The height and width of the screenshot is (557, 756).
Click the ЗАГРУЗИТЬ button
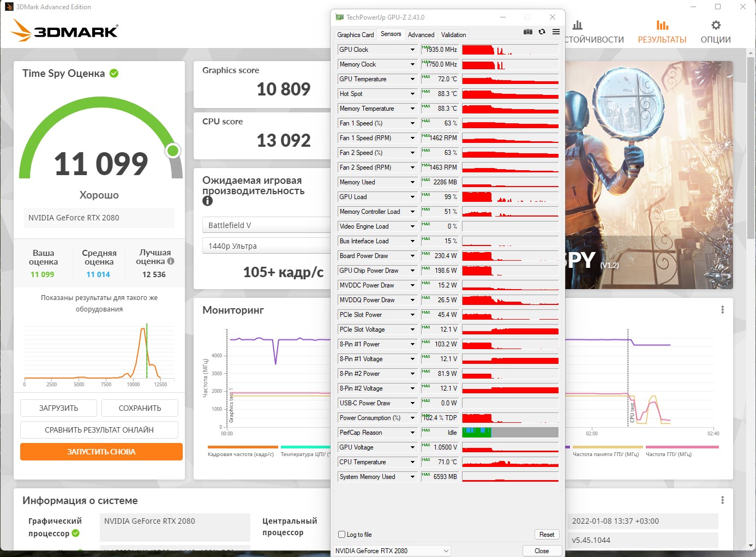click(x=58, y=408)
